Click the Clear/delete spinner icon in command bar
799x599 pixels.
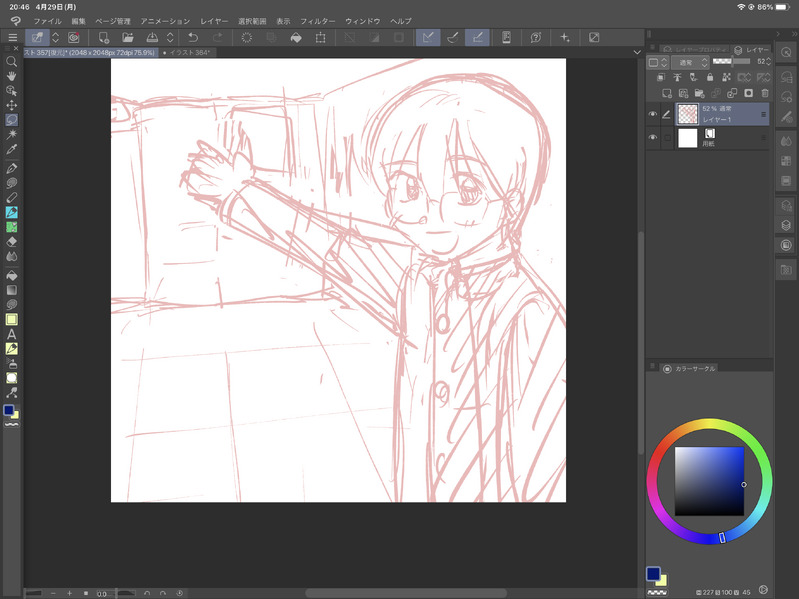247,38
